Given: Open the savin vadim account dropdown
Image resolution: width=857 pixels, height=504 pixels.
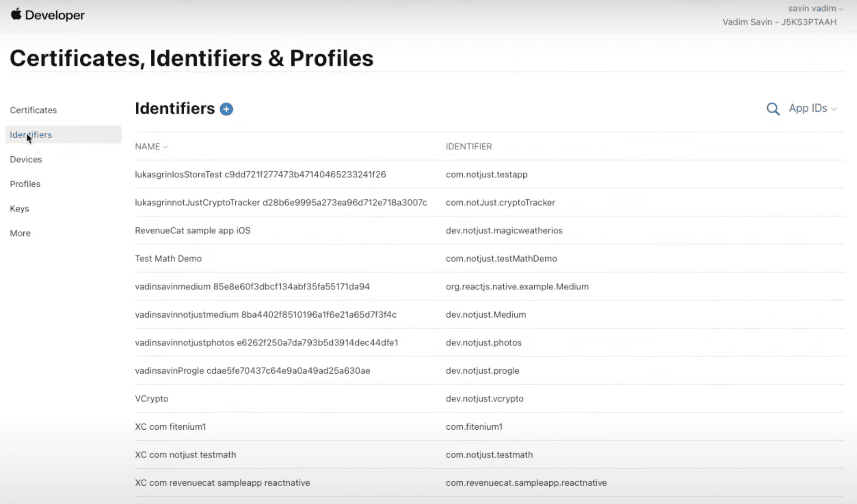Looking at the screenshot, I should point(816,8).
